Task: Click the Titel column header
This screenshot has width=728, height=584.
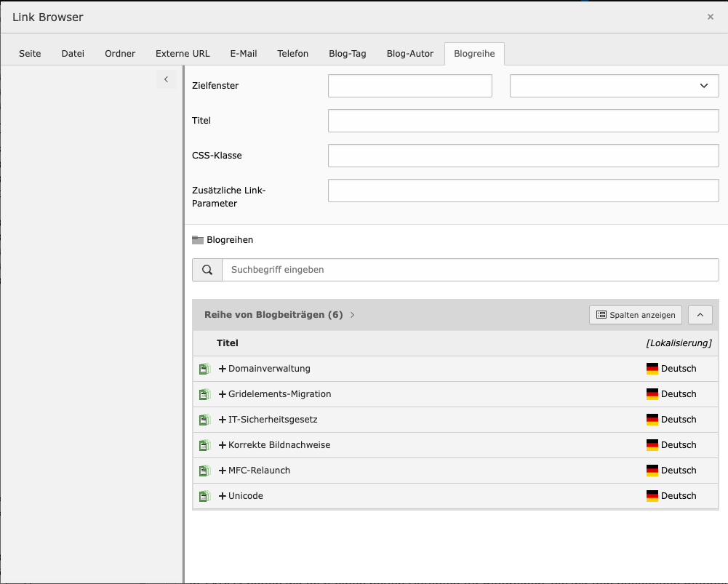Action: tap(228, 343)
